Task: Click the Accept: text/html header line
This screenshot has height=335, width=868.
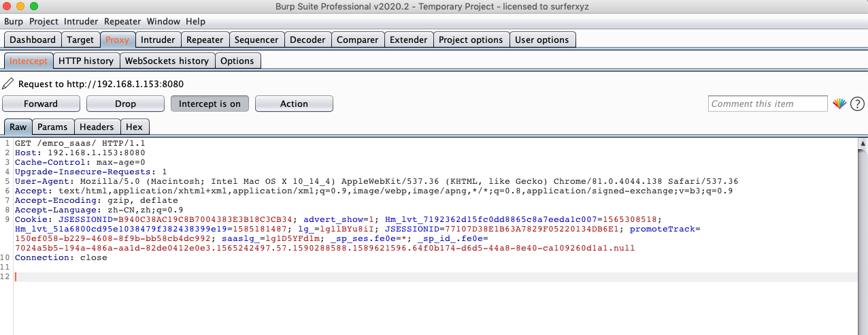Action: click(374, 191)
